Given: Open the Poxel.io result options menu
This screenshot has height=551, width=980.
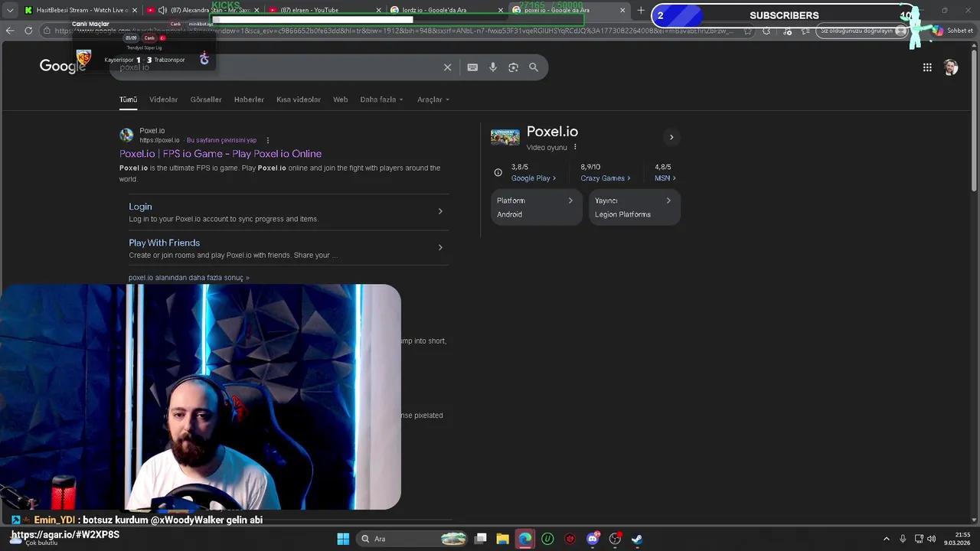Looking at the screenshot, I should pos(267,141).
